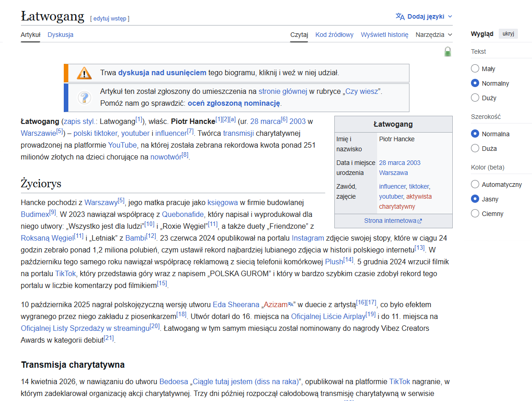Viewport: 532px width, 401px height.
Task: Click the Łatwogang infobox title
Action: pos(393,124)
